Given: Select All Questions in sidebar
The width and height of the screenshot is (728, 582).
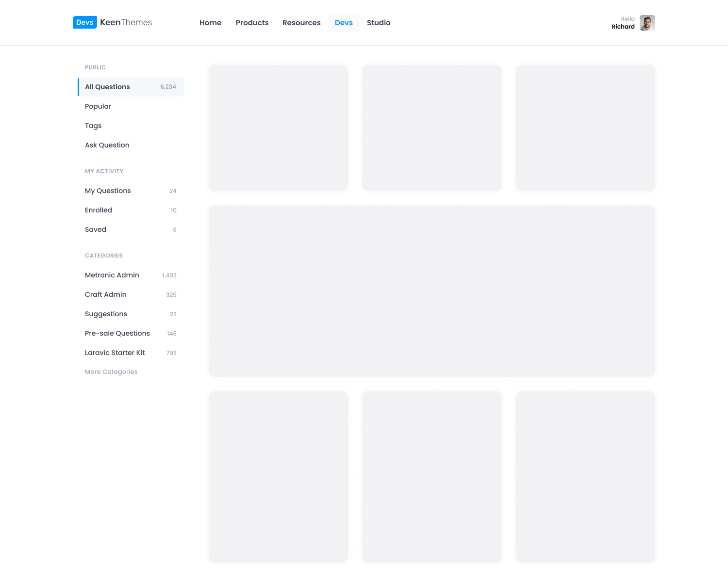Looking at the screenshot, I should click(x=108, y=87).
